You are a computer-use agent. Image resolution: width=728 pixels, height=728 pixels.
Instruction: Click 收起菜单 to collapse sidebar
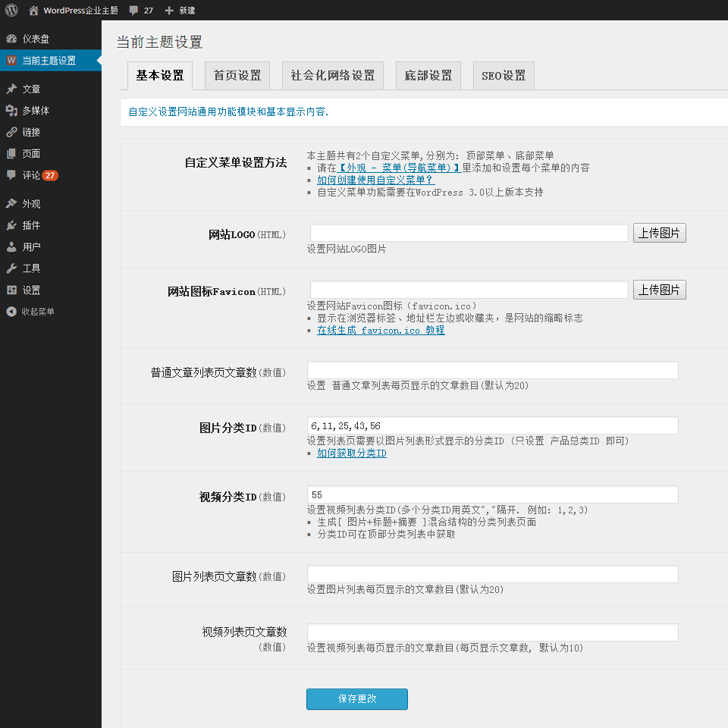(x=38, y=312)
